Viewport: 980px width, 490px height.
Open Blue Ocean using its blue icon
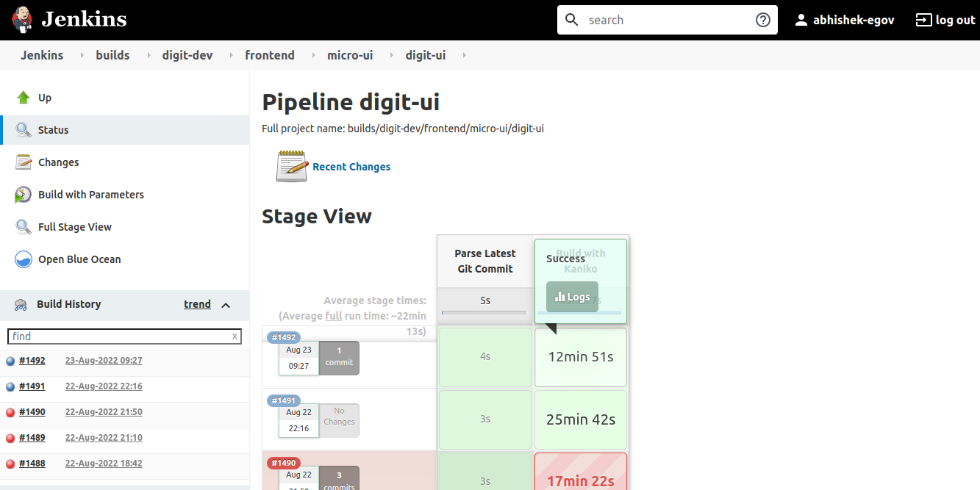pos(24,259)
